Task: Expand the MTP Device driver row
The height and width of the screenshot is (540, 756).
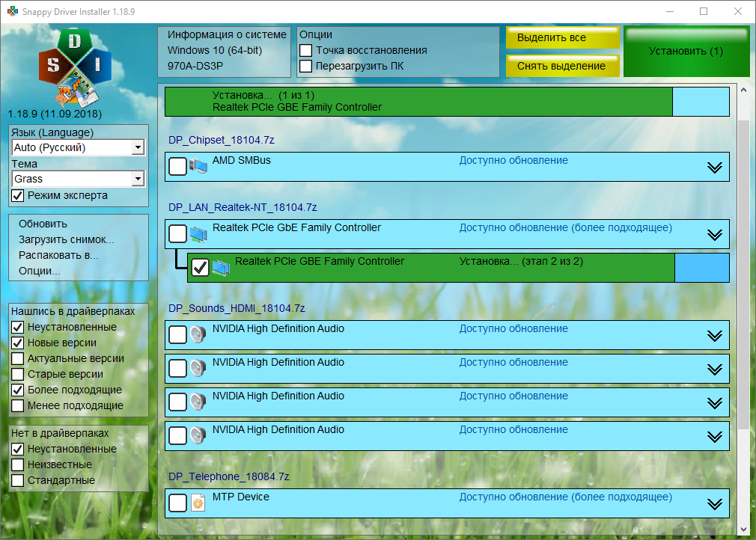Action: (x=715, y=504)
